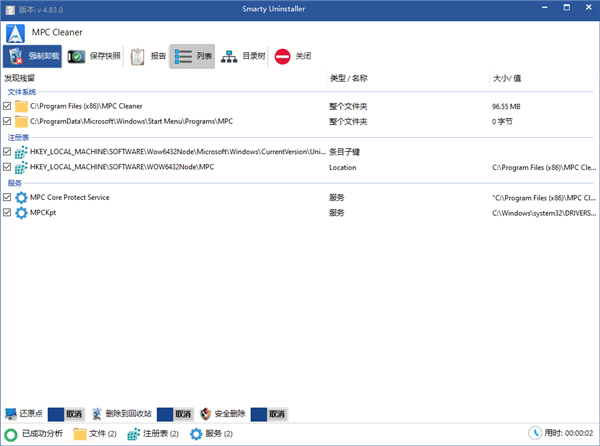This screenshot has width=600, height=446.
Task: Select 文件 (2) filter in status bar
Action: tap(95, 434)
